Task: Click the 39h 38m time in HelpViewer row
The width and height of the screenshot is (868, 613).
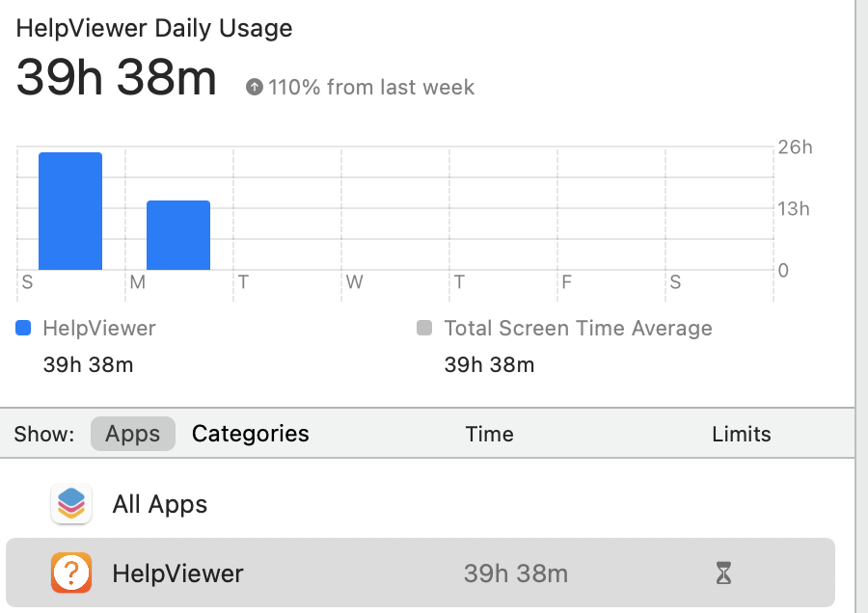Action: [x=515, y=574]
